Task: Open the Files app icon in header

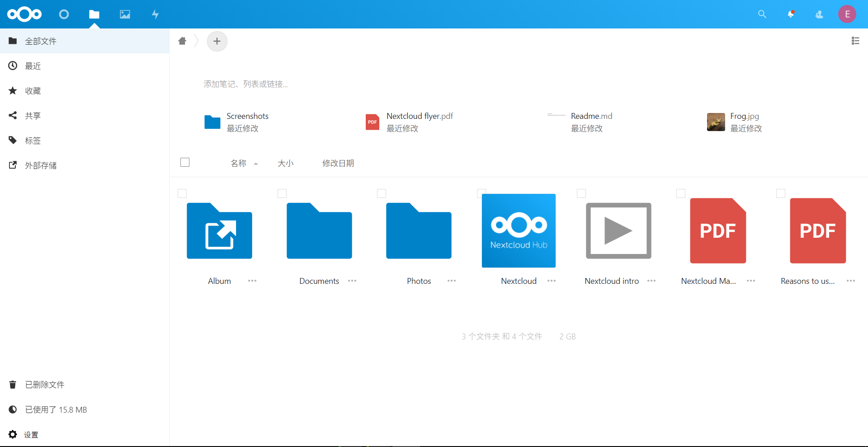Action: click(x=94, y=14)
